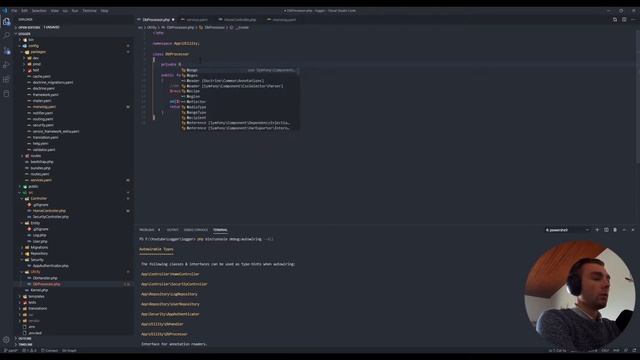Open the Manage gear at the activity bar bottom
This screenshot has width=640, height=360.
click(7, 340)
